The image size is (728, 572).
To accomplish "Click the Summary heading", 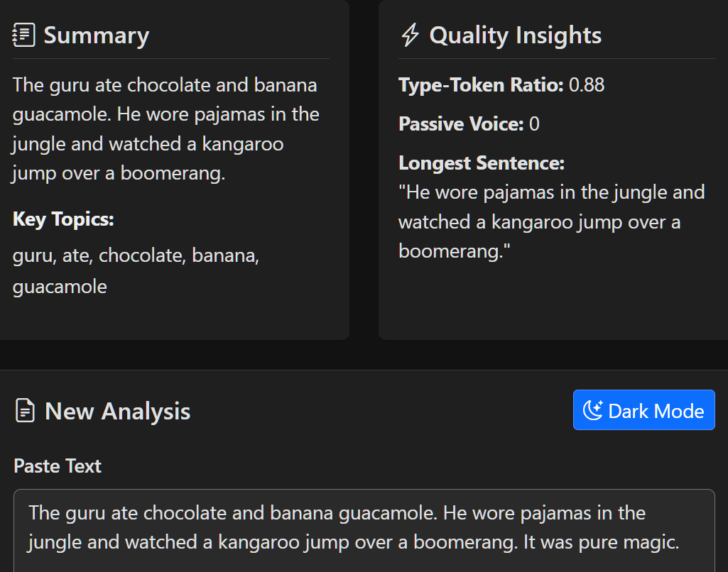I will (96, 35).
